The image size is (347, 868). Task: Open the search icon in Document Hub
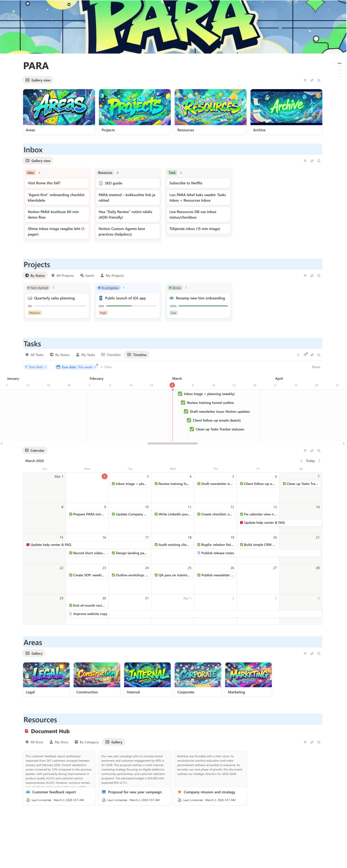point(318,742)
